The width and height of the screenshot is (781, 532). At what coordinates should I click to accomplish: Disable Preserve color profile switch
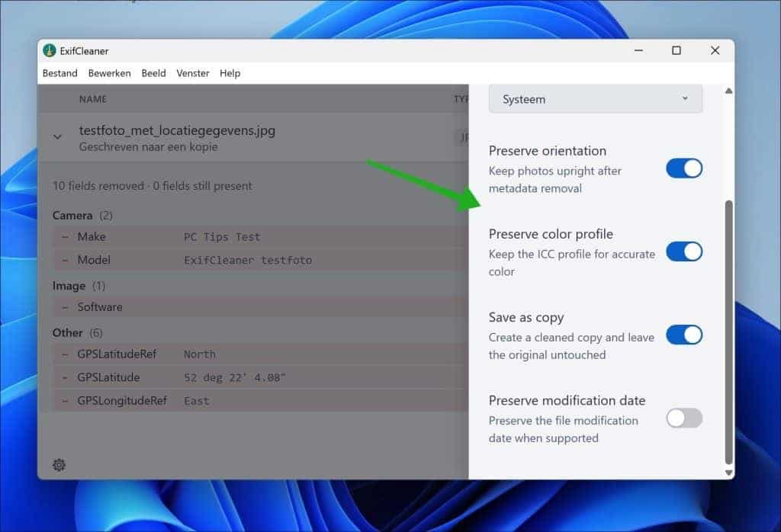coord(684,252)
